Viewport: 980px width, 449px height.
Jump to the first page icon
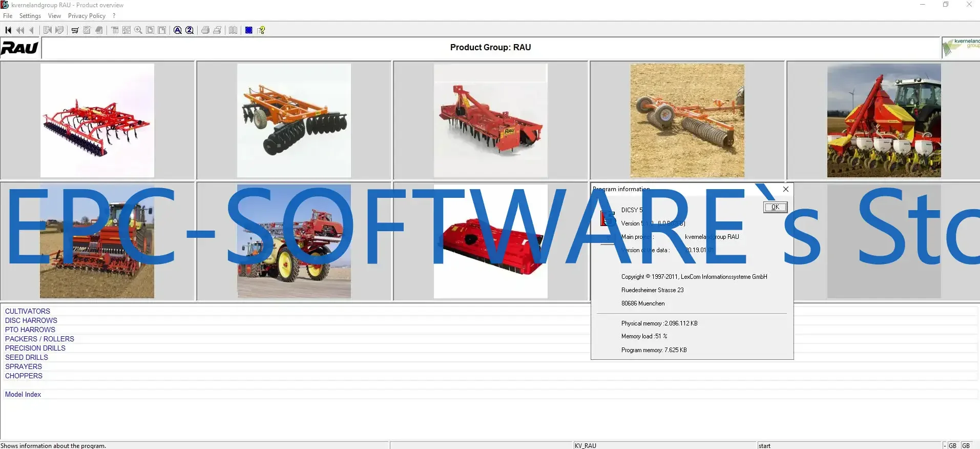[8, 30]
